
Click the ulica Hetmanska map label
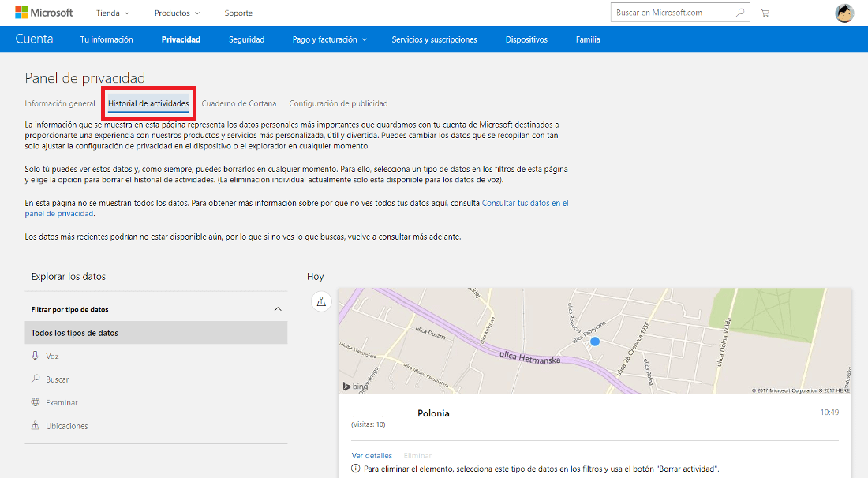(x=529, y=357)
